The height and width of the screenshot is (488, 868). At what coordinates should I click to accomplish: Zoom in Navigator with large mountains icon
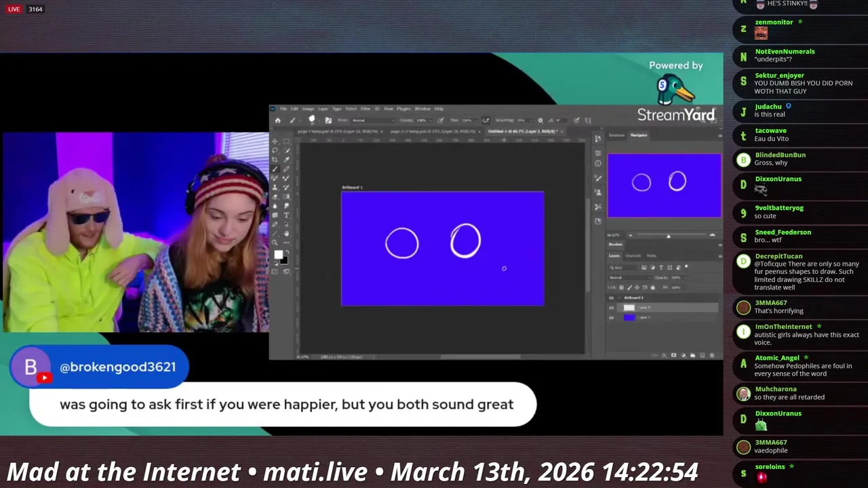coord(712,235)
